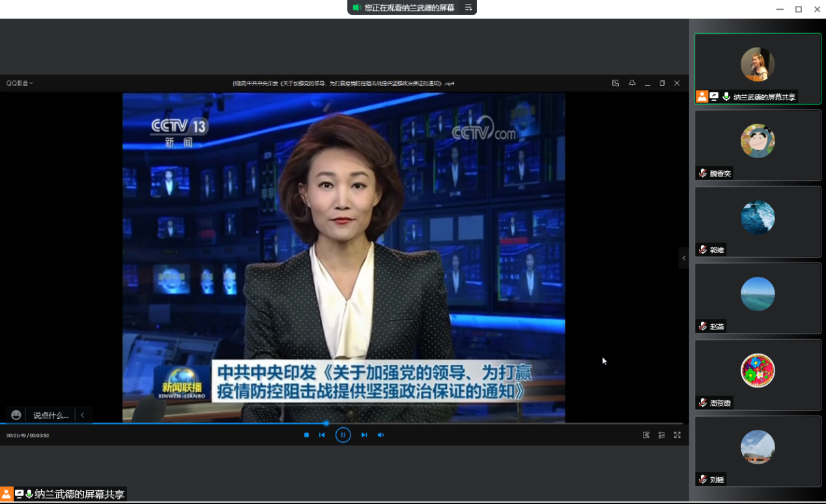Close the QQ player window

[677, 83]
